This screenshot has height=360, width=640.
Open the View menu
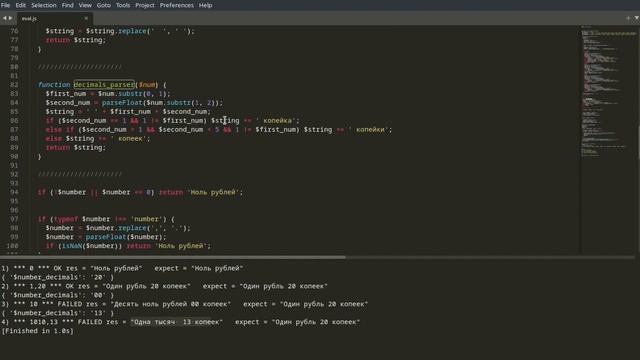[85, 5]
